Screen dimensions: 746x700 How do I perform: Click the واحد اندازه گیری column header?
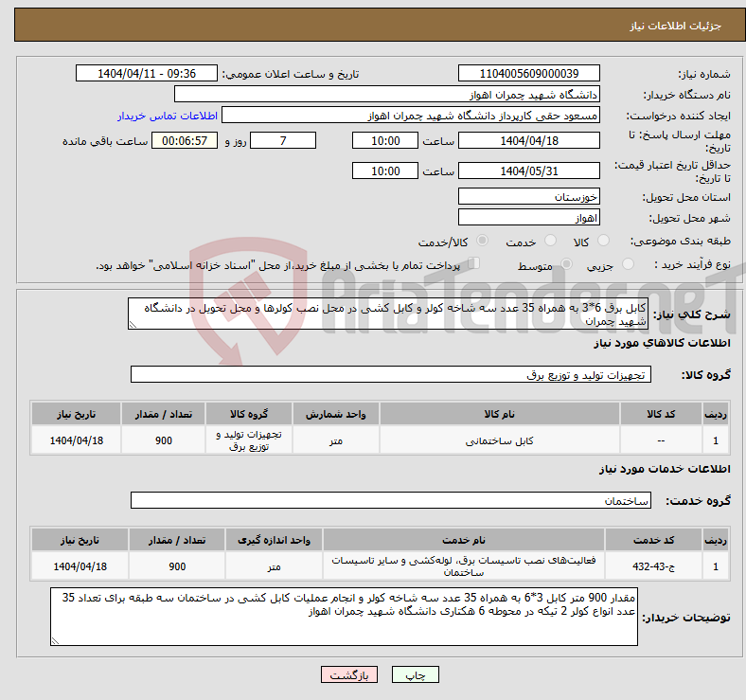[x=274, y=540]
